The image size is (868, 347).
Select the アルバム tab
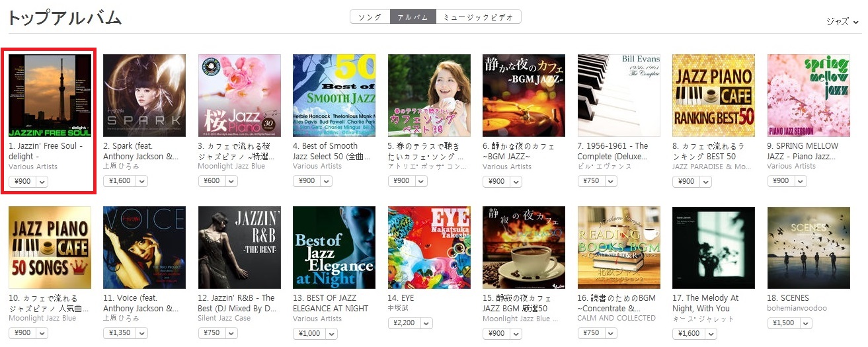click(x=413, y=17)
